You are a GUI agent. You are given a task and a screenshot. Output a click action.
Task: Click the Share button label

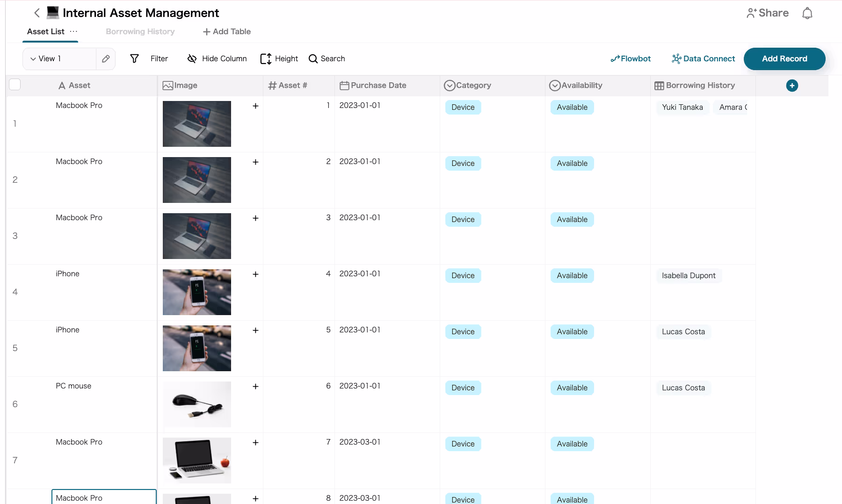point(774,13)
